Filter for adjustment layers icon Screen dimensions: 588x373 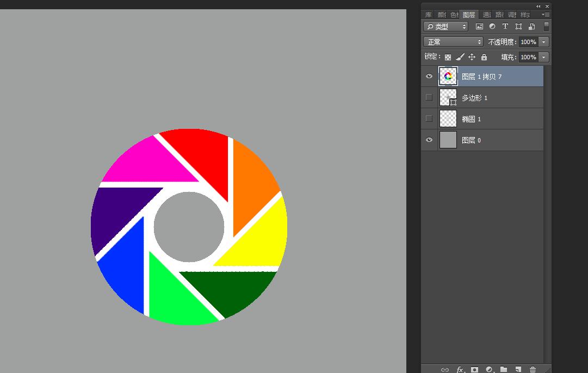coord(492,26)
